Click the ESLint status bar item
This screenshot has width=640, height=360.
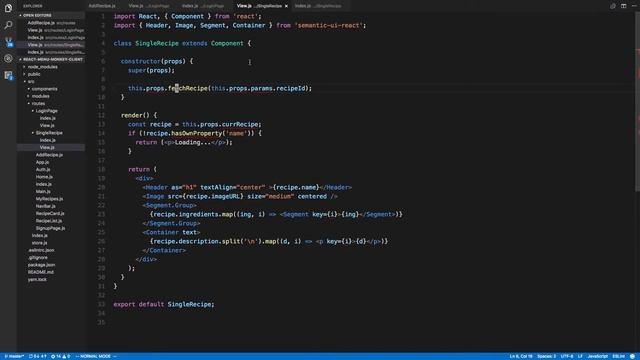[x=619, y=356]
